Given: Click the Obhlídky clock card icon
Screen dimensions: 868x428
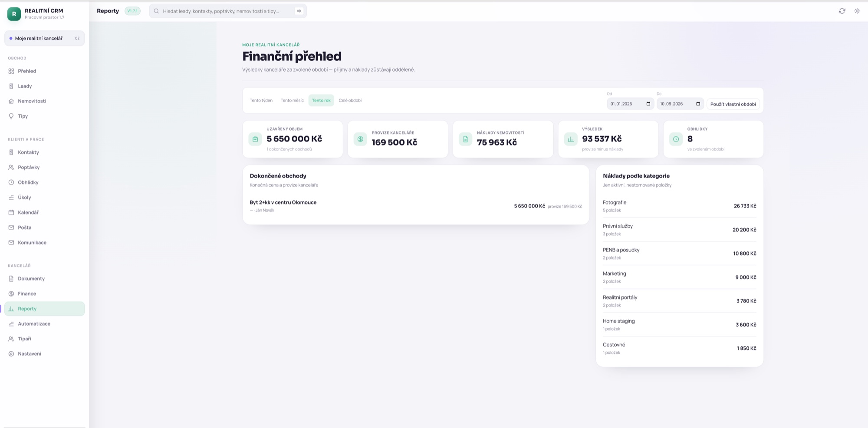Looking at the screenshot, I should (676, 139).
